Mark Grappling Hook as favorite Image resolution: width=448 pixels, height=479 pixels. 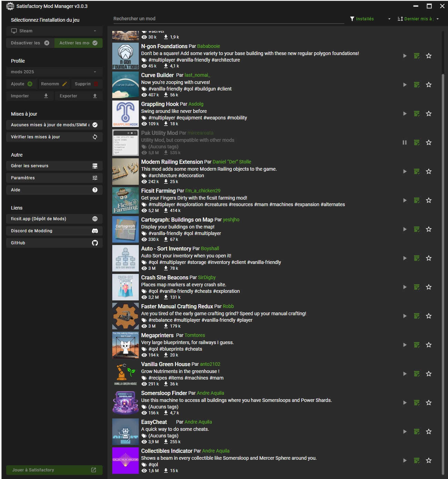click(429, 114)
